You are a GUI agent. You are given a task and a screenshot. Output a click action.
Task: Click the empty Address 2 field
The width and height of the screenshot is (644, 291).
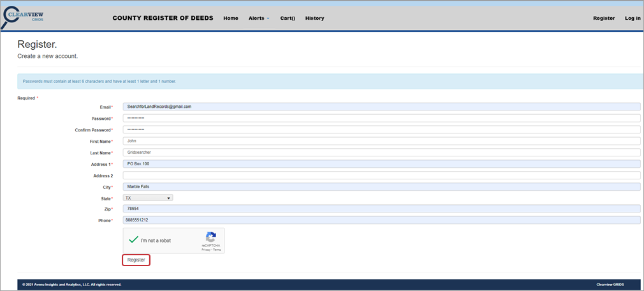tap(381, 175)
